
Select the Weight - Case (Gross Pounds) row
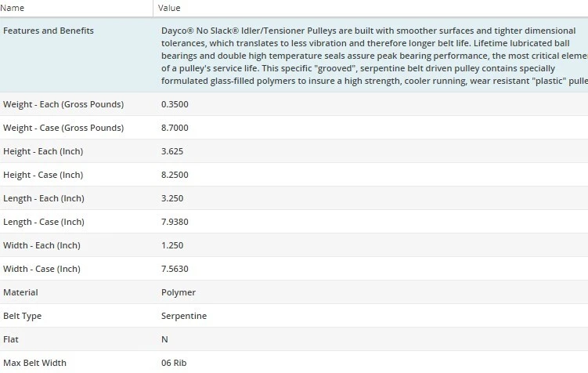click(x=63, y=128)
